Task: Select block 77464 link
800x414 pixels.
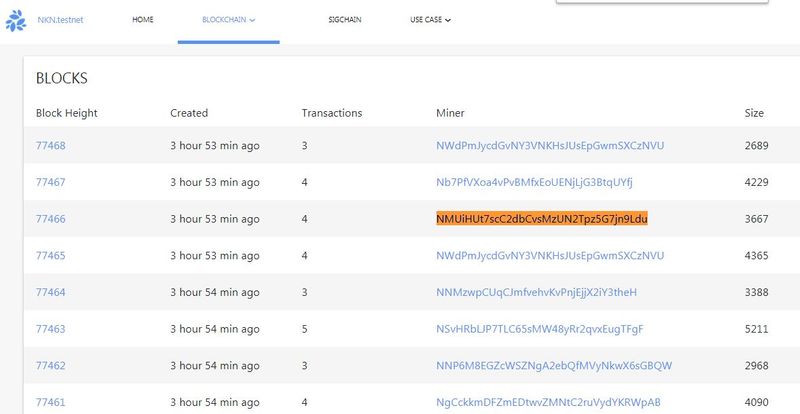Action: coord(51,292)
